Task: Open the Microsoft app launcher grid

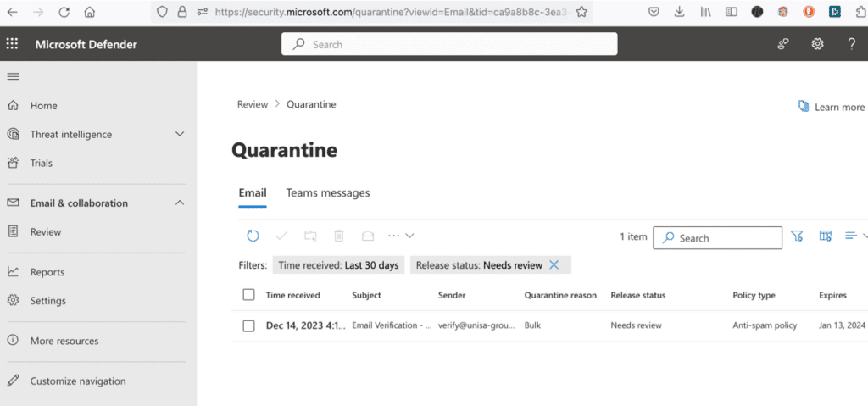Action: (13, 44)
